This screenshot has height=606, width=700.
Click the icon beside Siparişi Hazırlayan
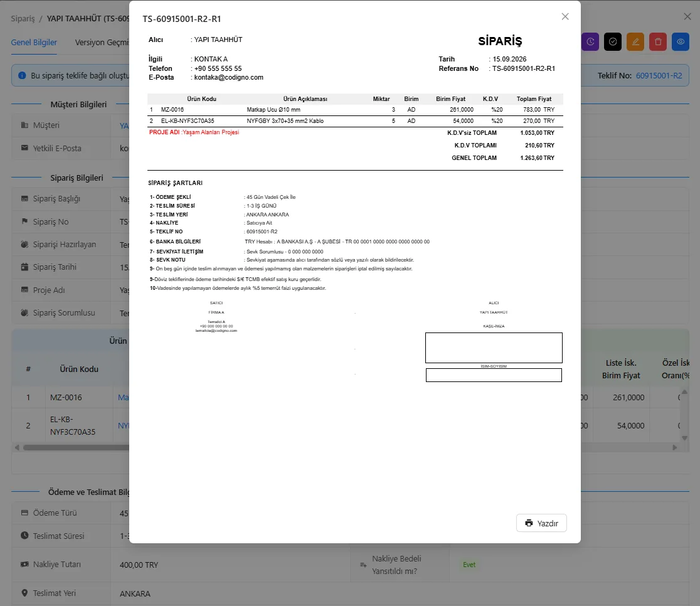click(24, 244)
